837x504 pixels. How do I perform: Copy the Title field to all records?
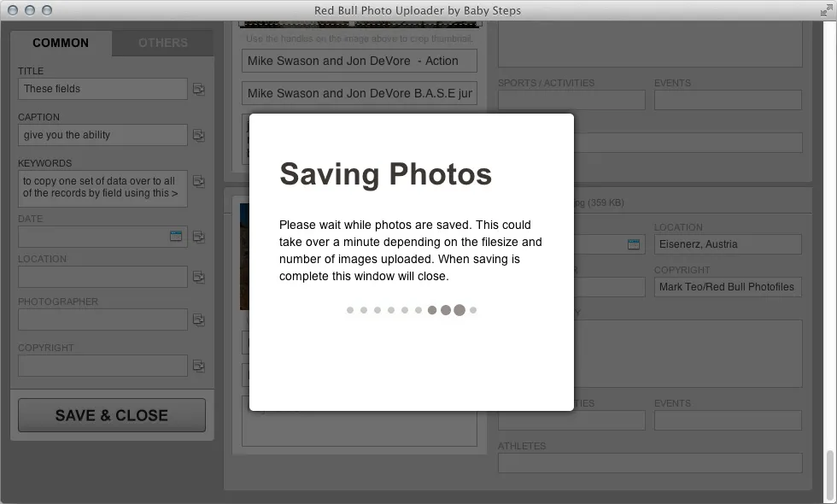tap(198, 89)
